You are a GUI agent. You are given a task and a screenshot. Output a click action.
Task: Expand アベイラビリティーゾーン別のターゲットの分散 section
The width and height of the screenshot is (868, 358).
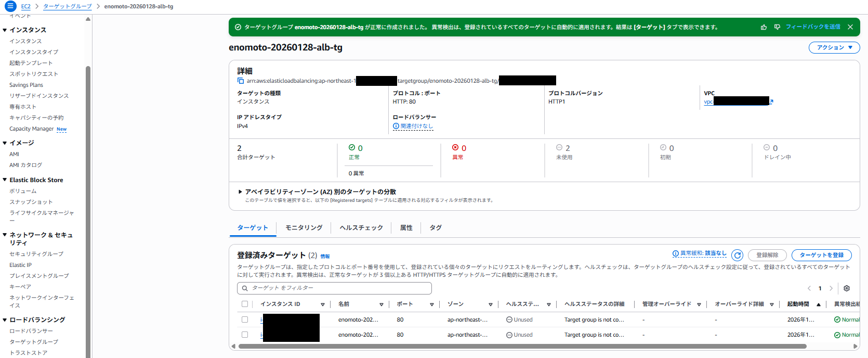tap(240, 192)
